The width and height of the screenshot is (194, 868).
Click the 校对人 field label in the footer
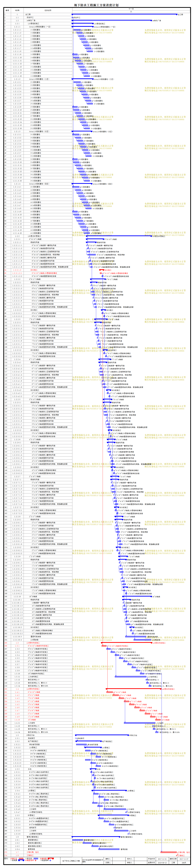click(x=130, y=859)
